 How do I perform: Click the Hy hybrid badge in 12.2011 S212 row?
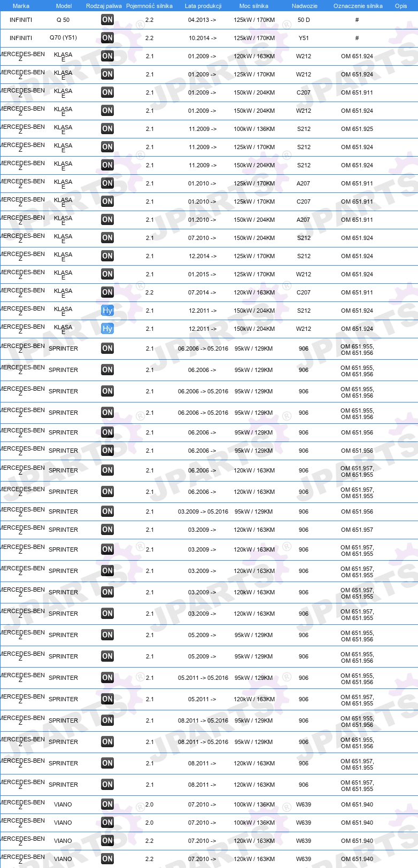point(107,311)
